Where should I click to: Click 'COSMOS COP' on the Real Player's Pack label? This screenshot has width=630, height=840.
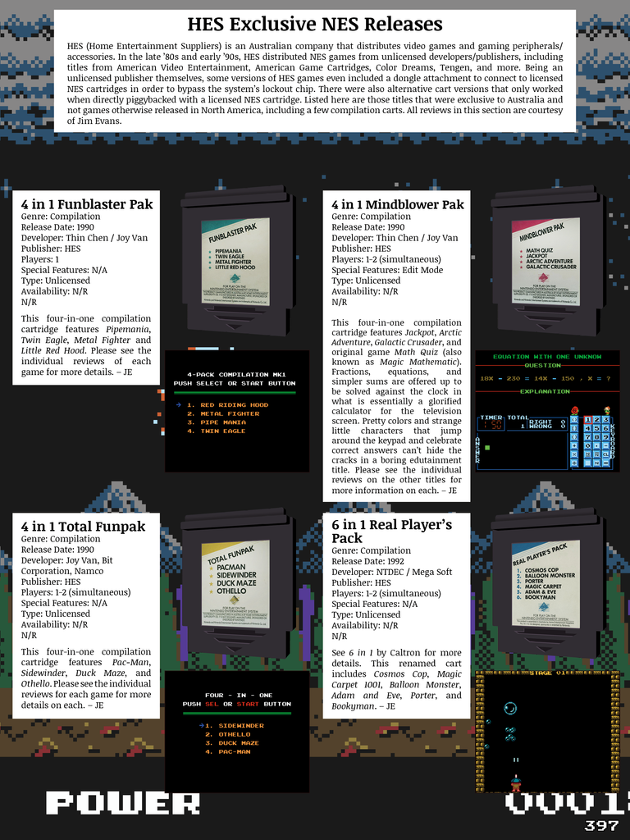(x=541, y=570)
